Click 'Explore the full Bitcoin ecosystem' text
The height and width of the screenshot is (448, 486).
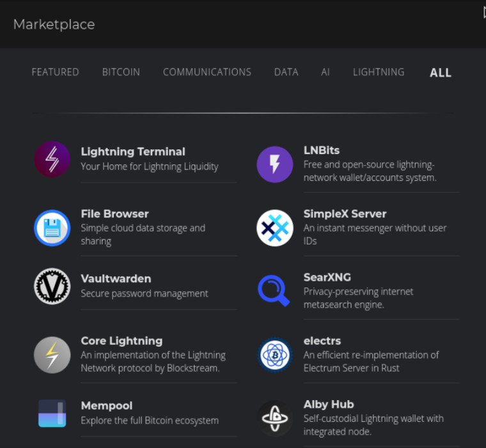coord(150,420)
